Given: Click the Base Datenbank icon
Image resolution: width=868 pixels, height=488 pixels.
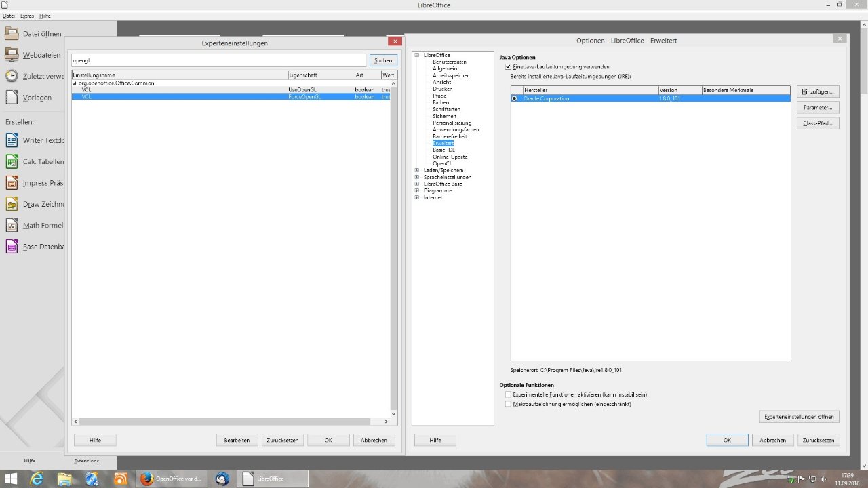Looking at the screenshot, I should [12, 247].
